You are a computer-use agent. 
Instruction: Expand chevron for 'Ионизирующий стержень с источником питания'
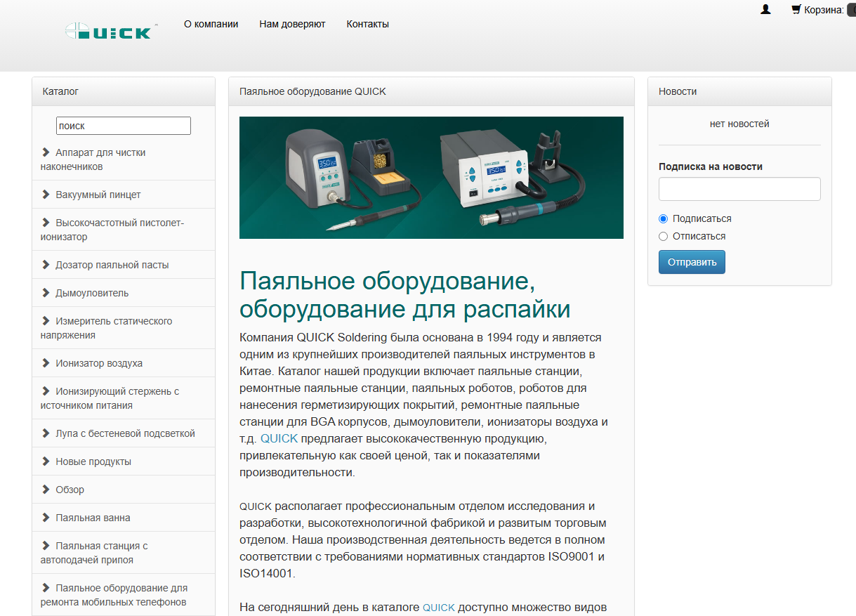(46, 391)
